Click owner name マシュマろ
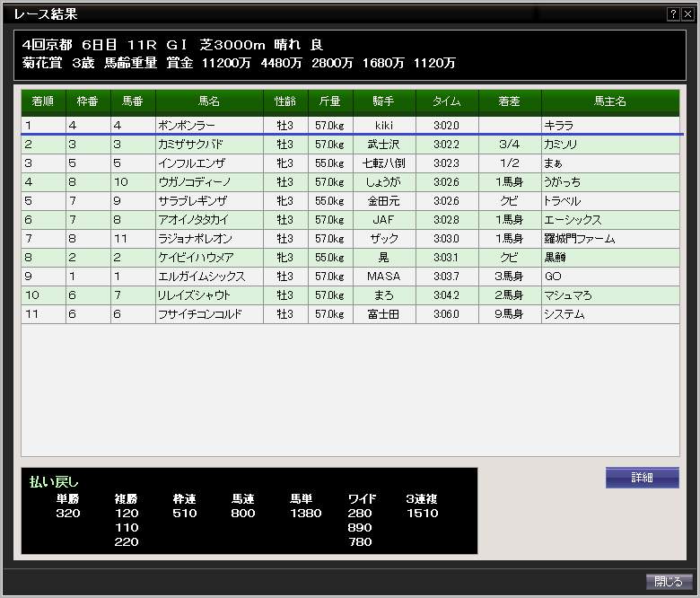This screenshot has width=700, height=598. coord(568,295)
